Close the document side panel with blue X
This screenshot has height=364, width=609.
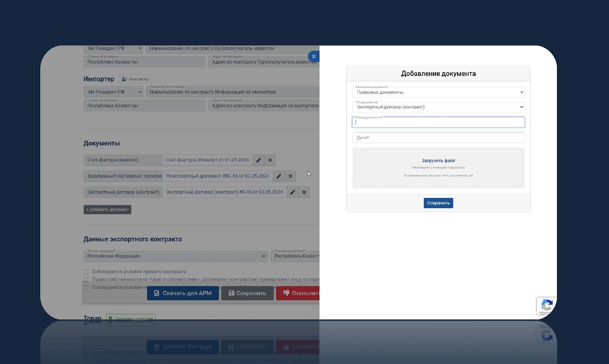[x=314, y=57]
